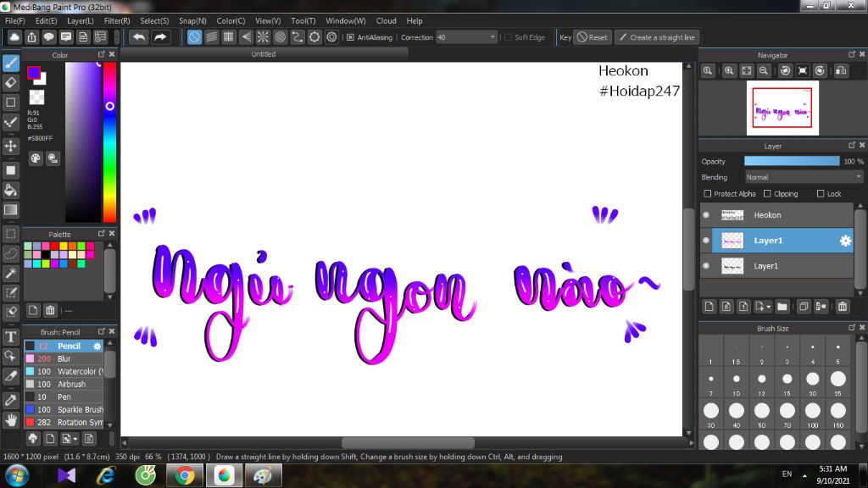Click the cloud icon in the top toolbar
The image size is (868, 488).
pyautogui.click(x=14, y=37)
